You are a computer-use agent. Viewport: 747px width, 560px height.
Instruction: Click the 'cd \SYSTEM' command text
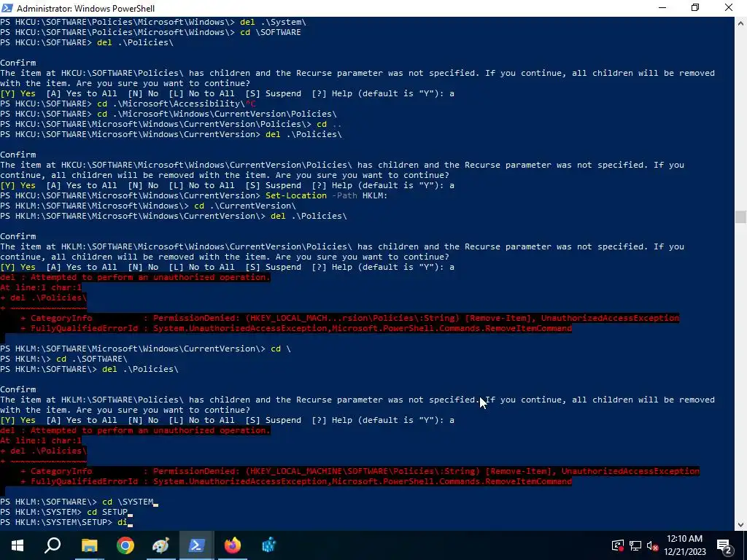[x=128, y=502]
